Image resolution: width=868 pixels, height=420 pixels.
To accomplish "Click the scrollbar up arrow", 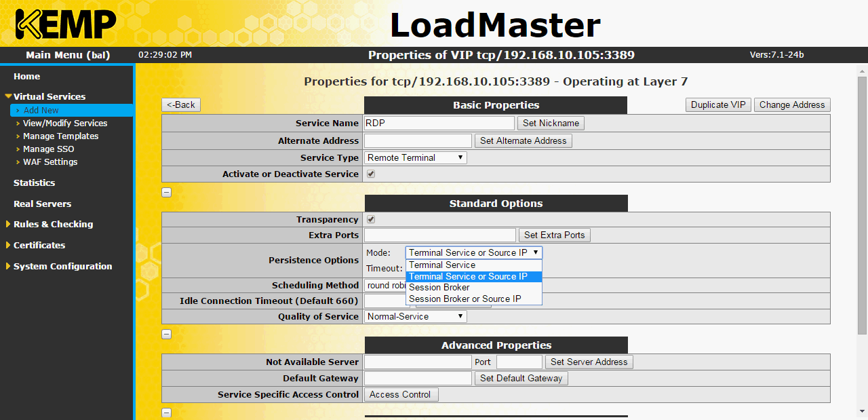I will [x=862, y=71].
